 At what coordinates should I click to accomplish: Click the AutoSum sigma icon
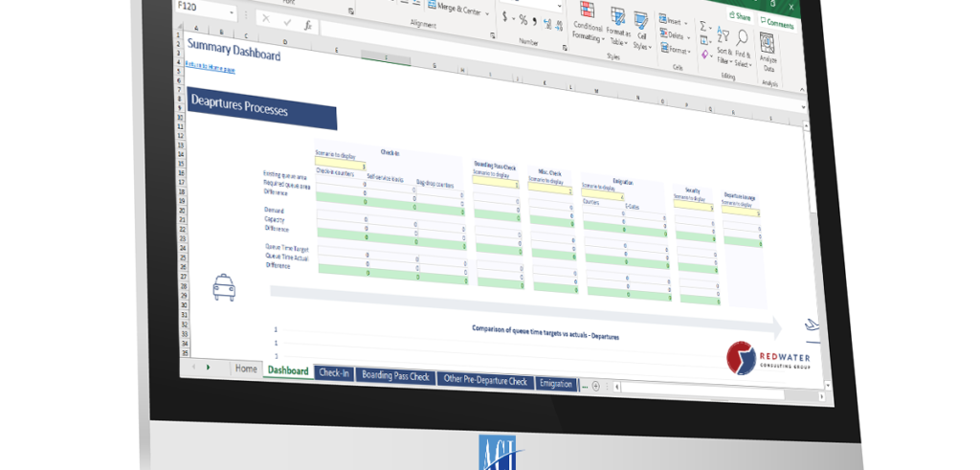[x=703, y=26]
